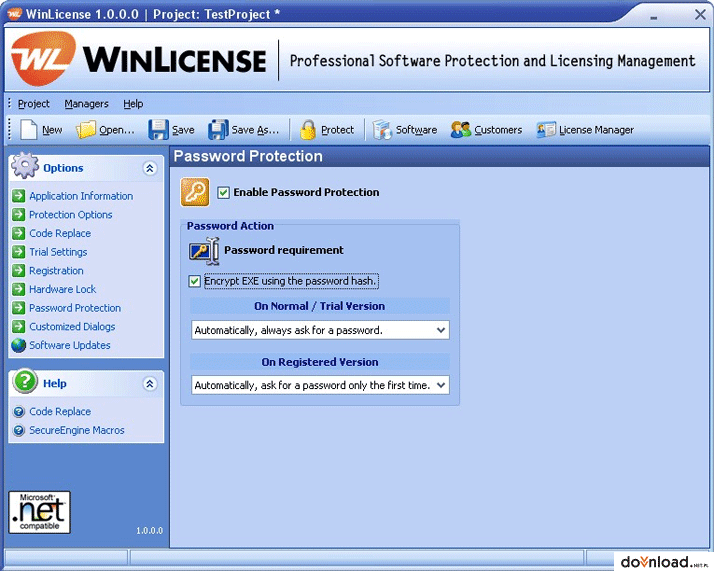Minimize the WinLicense window
Screen dimensions: 714x571
point(654,17)
